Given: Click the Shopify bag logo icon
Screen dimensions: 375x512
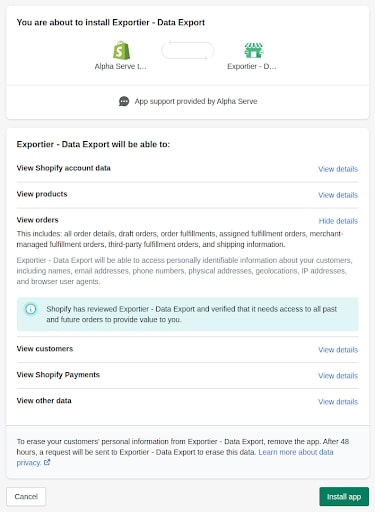Looking at the screenshot, I should click(121, 50).
